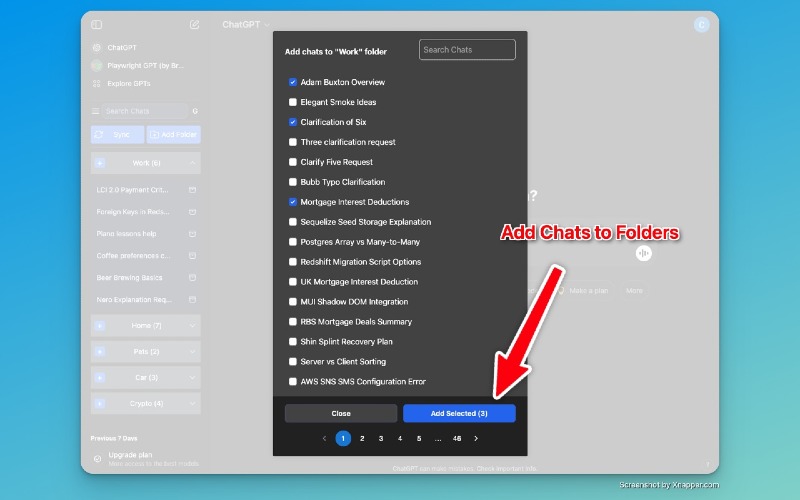Click the Add Folder button

[x=173, y=135]
